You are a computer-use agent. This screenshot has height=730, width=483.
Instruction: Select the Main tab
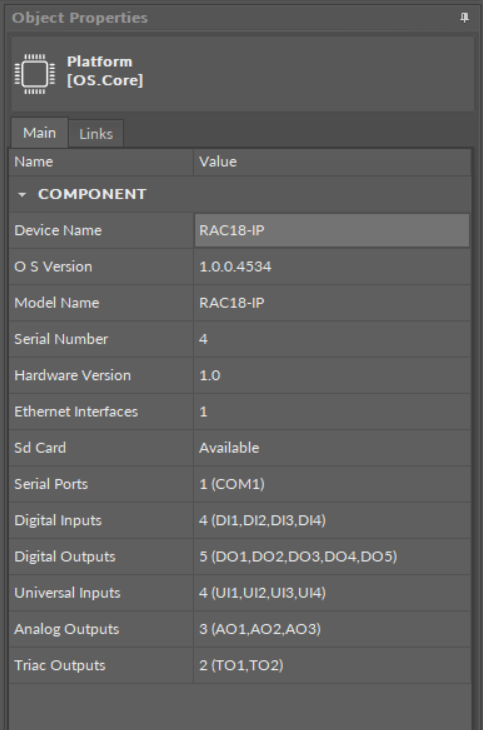tap(40, 133)
